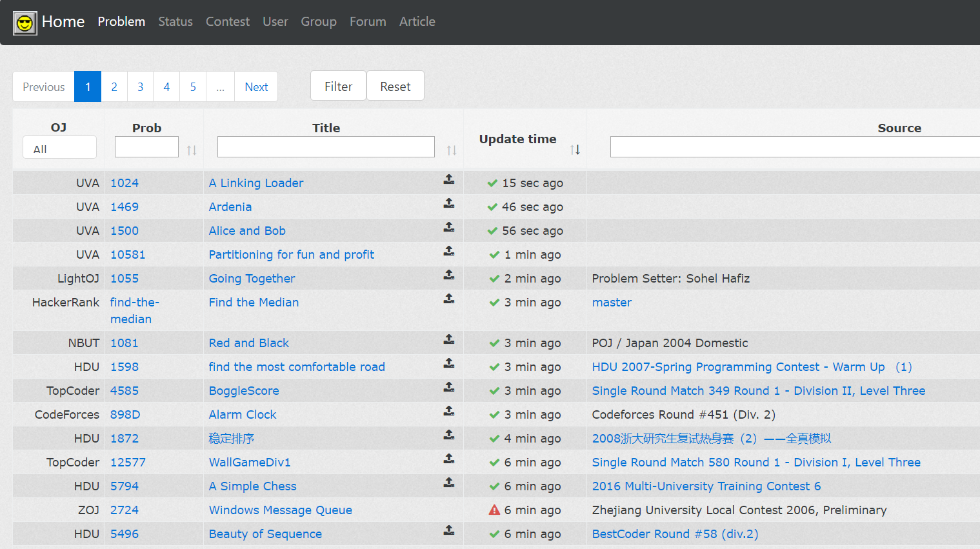Click submit icon for Partitioning for fun and profit
The height and width of the screenshot is (549, 980).
[449, 251]
